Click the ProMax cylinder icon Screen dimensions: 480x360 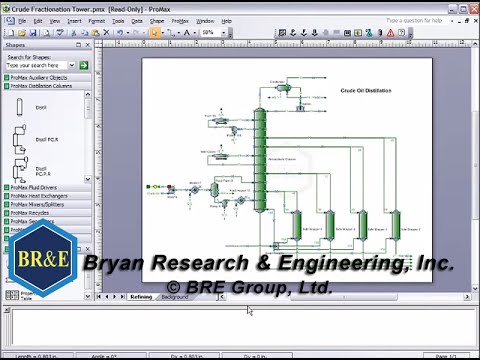coord(380,33)
